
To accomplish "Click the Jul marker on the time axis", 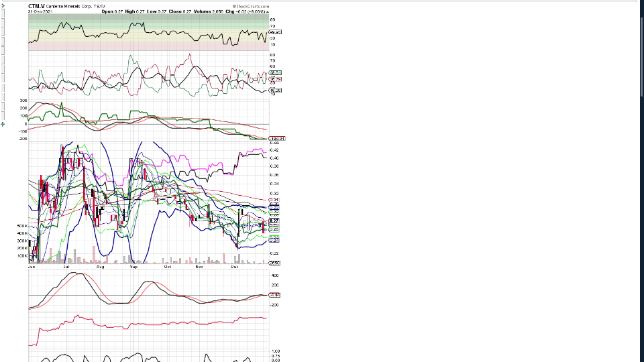I will [x=66, y=266].
